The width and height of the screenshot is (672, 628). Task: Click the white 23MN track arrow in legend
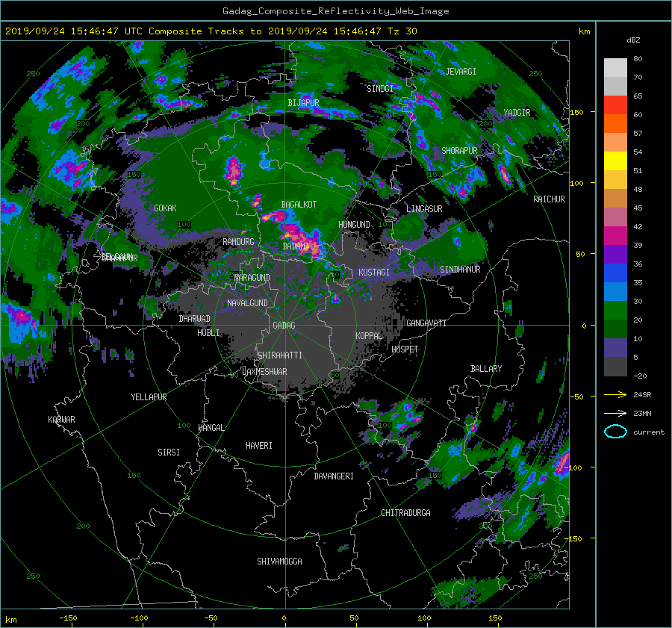[x=615, y=413]
